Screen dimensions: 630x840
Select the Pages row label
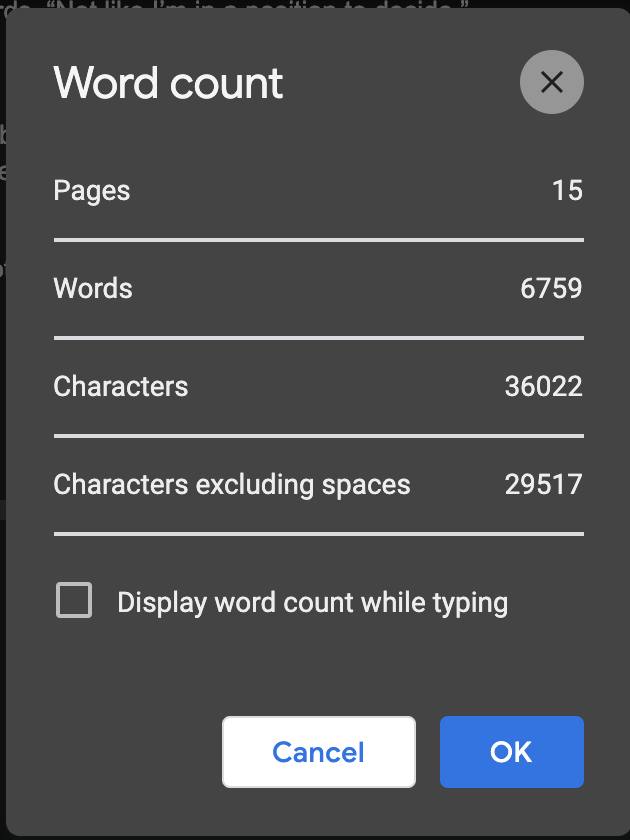pyautogui.click(x=92, y=191)
